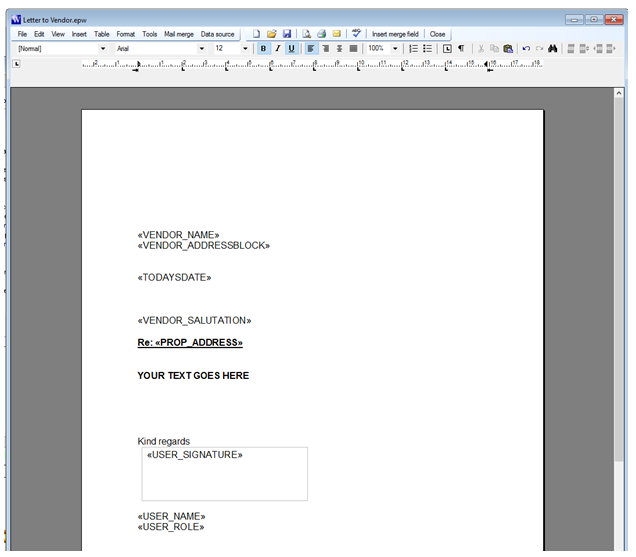The image size is (636, 557).
Task: Open the Mail merge menu
Action: pyautogui.click(x=178, y=34)
